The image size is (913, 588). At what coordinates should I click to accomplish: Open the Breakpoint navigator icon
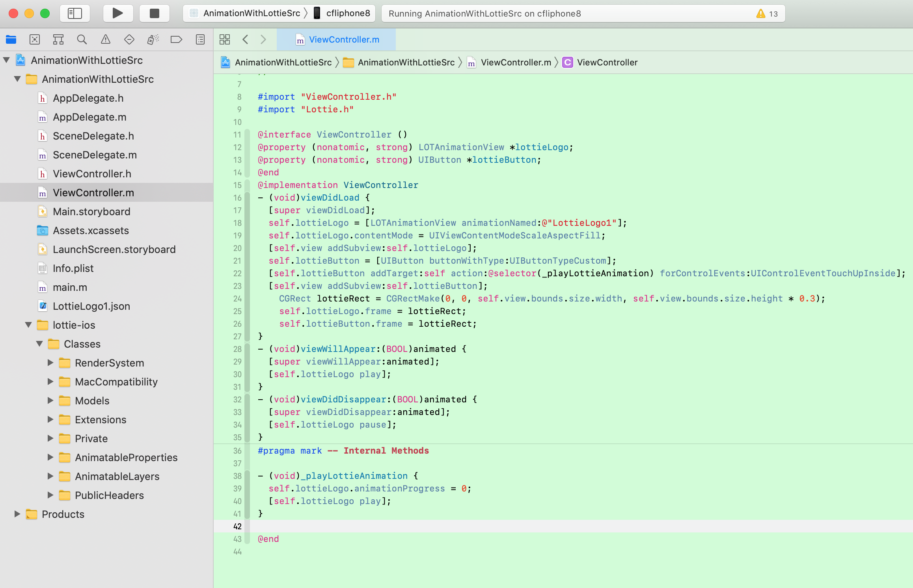tap(176, 39)
